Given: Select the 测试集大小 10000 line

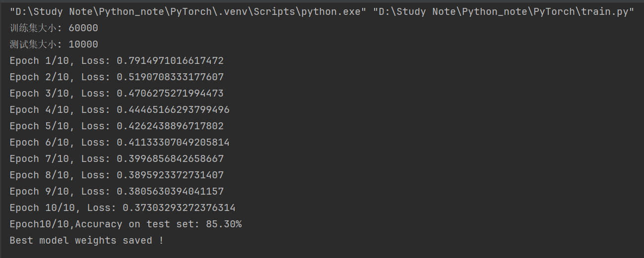Looking at the screenshot, I should 54,45.
